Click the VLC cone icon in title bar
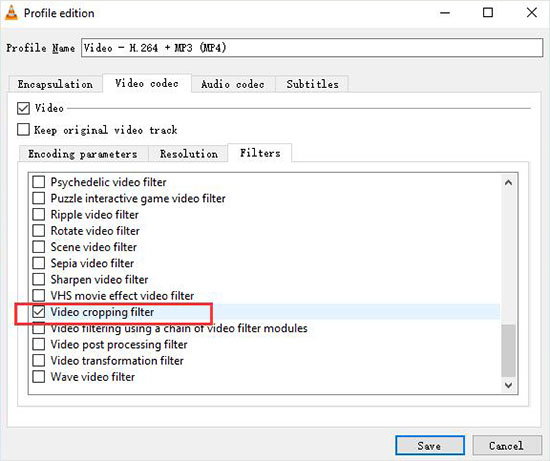Image resolution: width=550 pixels, height=461 pixels. [x=11, y=13]
